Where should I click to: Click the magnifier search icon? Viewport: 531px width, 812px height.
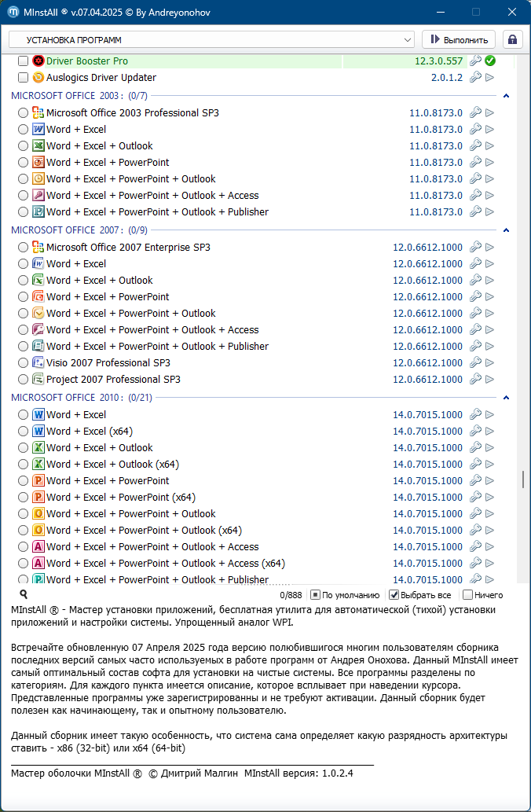point(24,594)
